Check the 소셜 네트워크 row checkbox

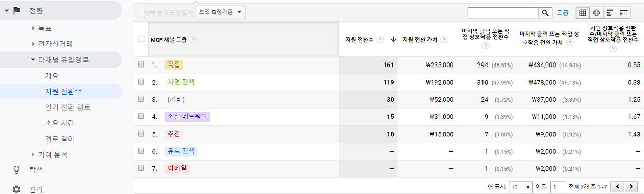click(141, 116)
